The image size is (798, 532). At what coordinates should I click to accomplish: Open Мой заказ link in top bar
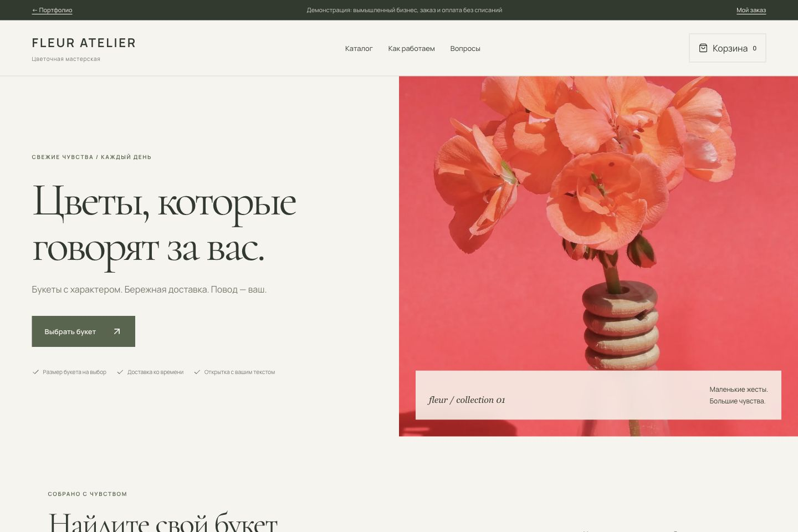tap(751, 10)
